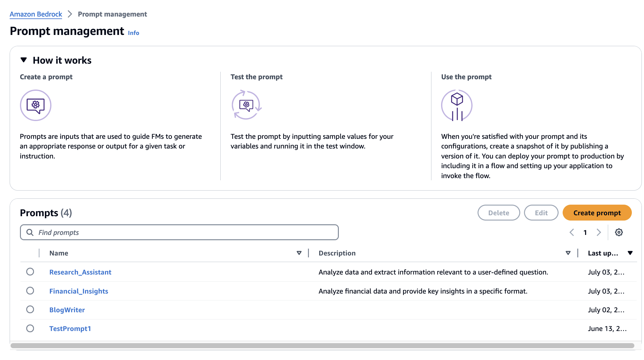This screenshot has width=644, height=360.
Task: Go to previous page of prompts
Action: pos(572,232)
